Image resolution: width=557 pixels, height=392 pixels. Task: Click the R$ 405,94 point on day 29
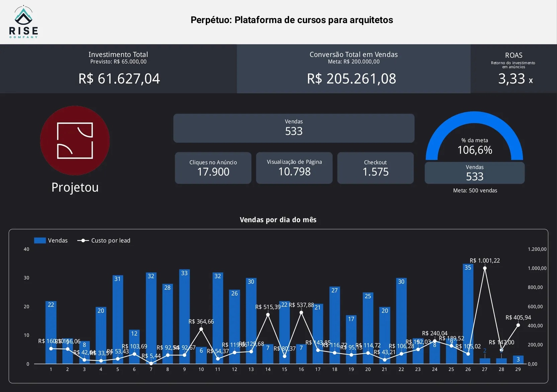pyautogui.click(x=518, y=325)
